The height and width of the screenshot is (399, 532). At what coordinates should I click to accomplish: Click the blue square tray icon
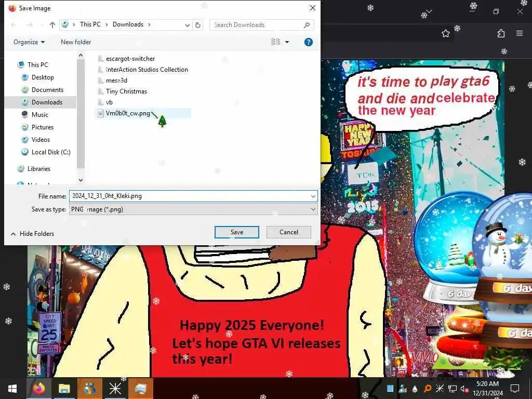pyautogui.click(x=390, y=389)
